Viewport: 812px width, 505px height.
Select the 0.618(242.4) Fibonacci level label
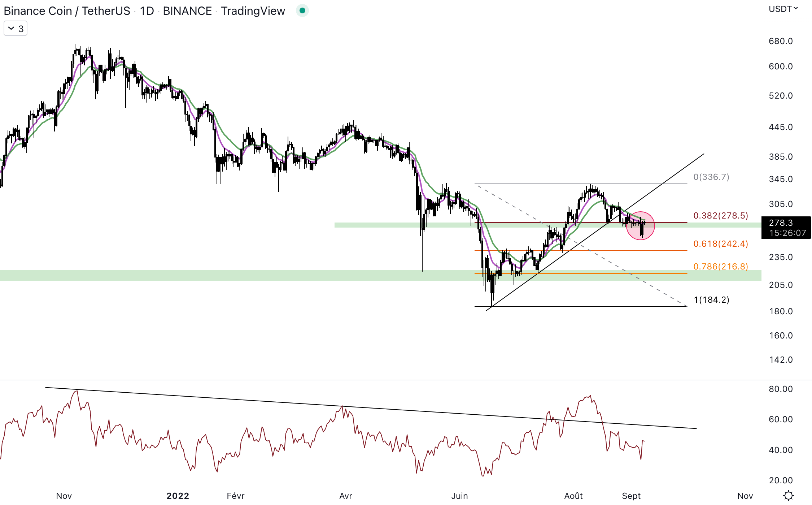point(720,244)
